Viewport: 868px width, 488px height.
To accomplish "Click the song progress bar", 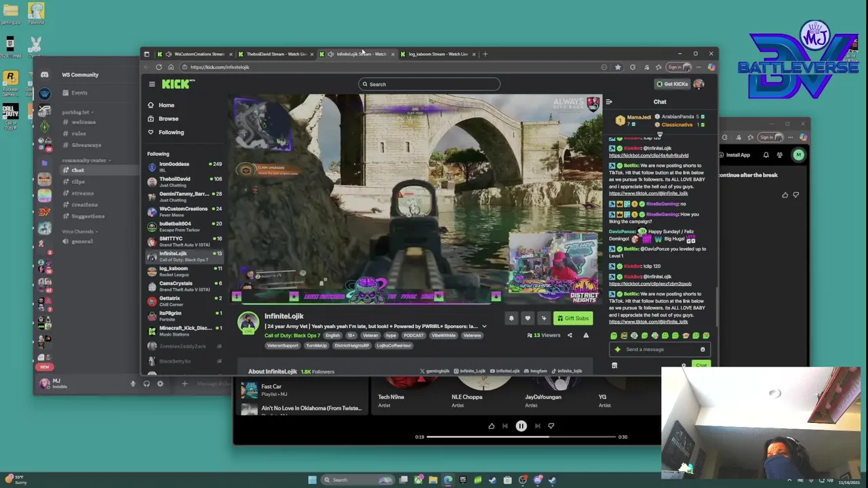I will (x=521, y=436).
